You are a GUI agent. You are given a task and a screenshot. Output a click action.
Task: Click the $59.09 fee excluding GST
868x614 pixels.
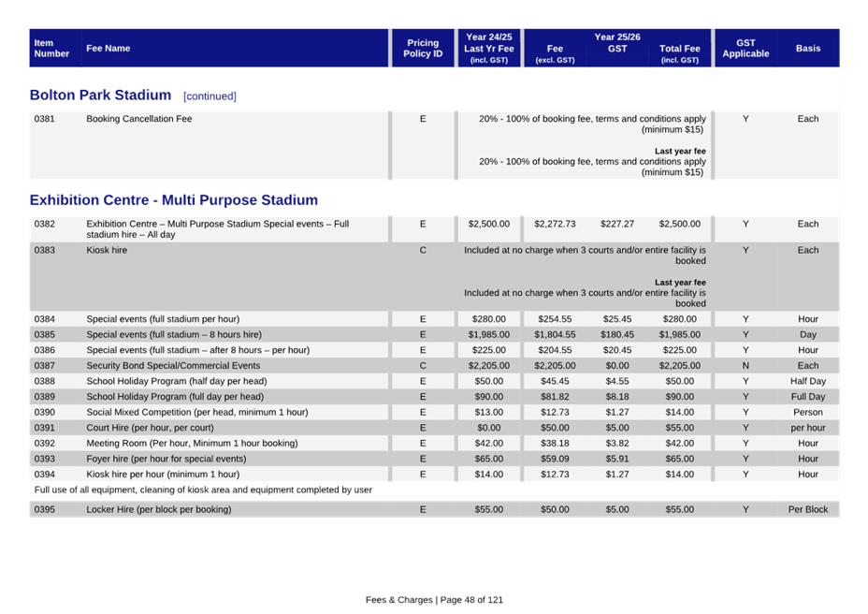click(x=555, y=459)
